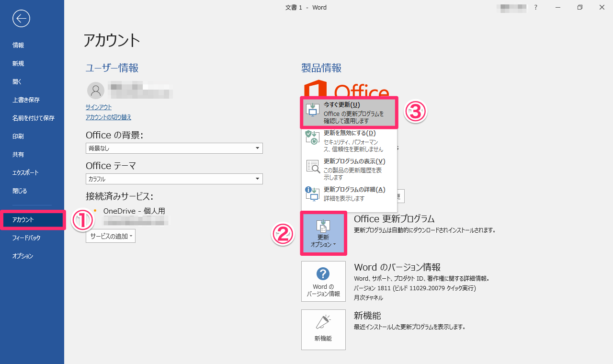Click the user profile avatar icon

96,90
